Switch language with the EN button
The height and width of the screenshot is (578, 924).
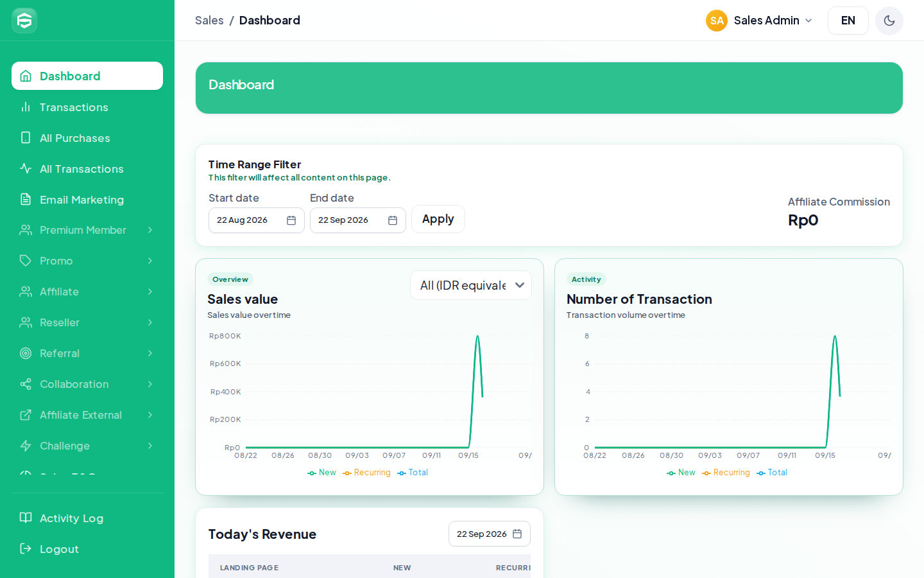pos(848,21)
